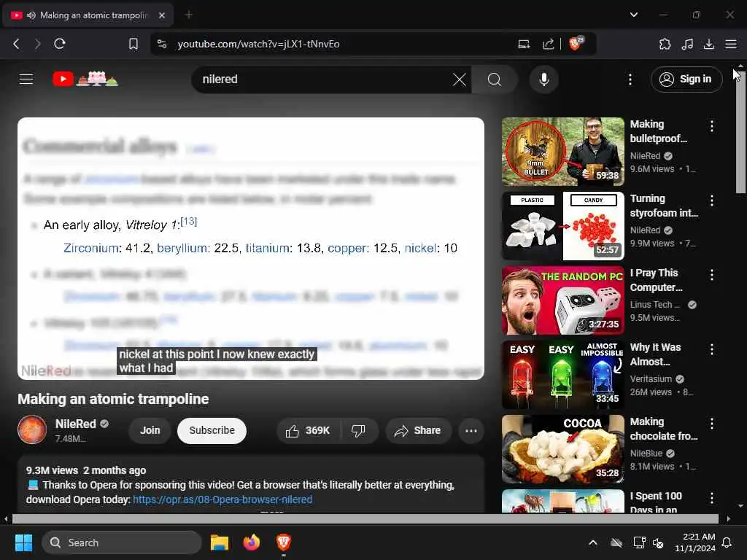This screenshot has height=560, width=747.
Task: Click the video player area
Action: 251,249
